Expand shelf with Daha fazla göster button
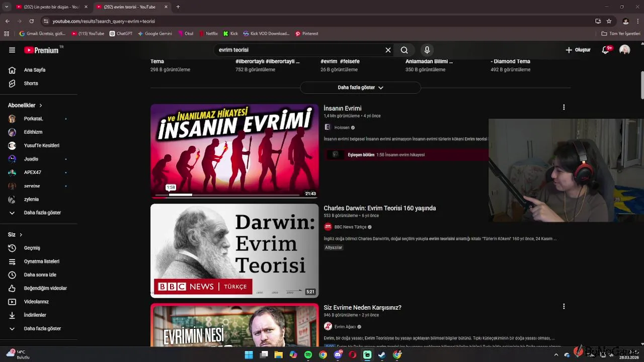 tap(360, 87)
